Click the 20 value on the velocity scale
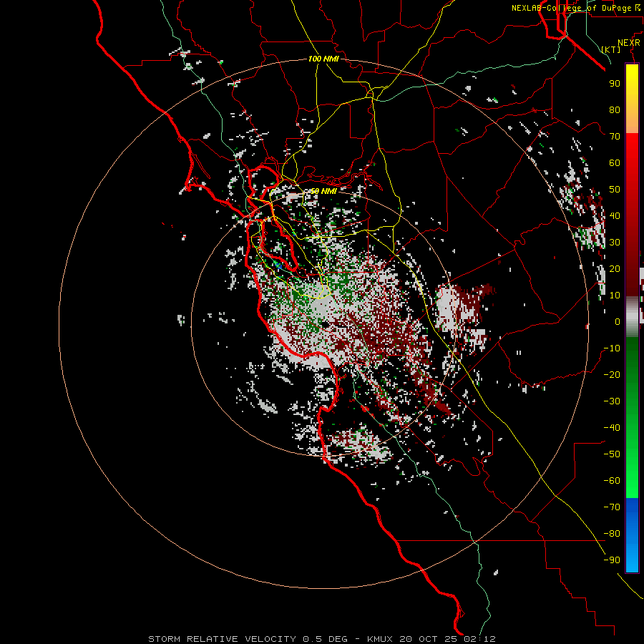Screen dimensions: 644x644 pos(615,269)
